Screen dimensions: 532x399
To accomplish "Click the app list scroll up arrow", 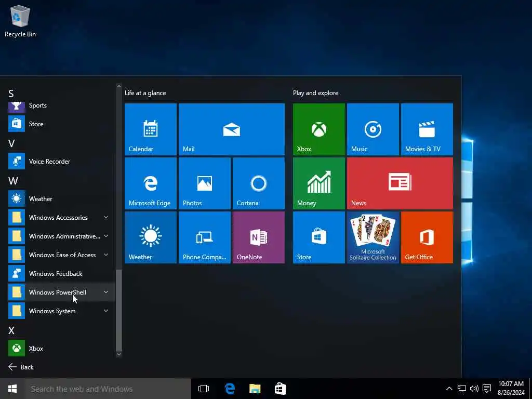I will [119, 86].
